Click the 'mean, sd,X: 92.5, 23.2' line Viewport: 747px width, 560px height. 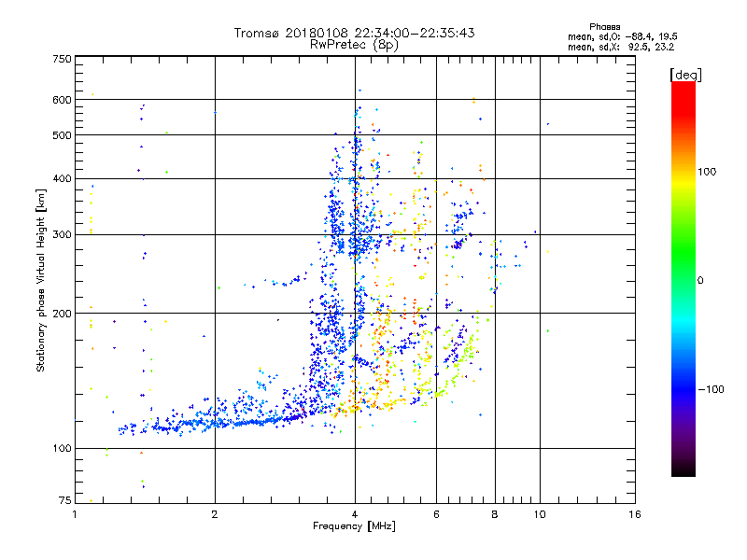point(621,47)
